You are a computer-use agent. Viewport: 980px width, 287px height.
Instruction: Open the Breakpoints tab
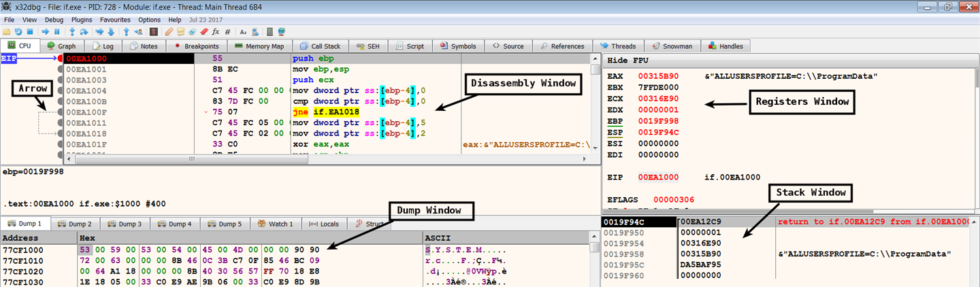196,46
